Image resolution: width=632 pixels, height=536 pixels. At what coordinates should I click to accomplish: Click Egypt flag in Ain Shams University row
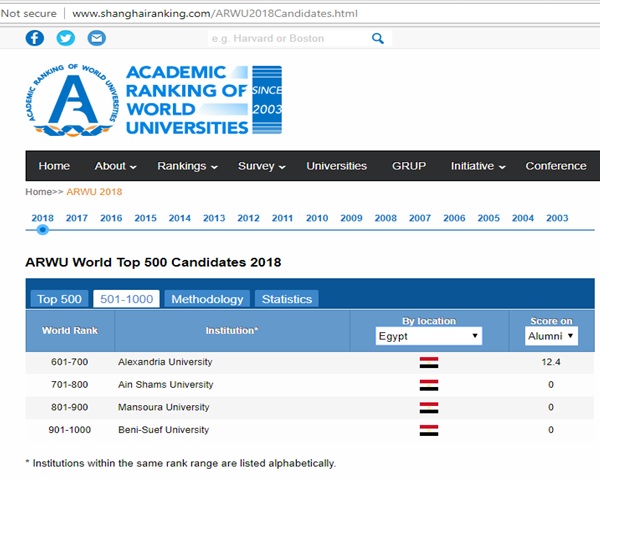[x=429, y=385]
